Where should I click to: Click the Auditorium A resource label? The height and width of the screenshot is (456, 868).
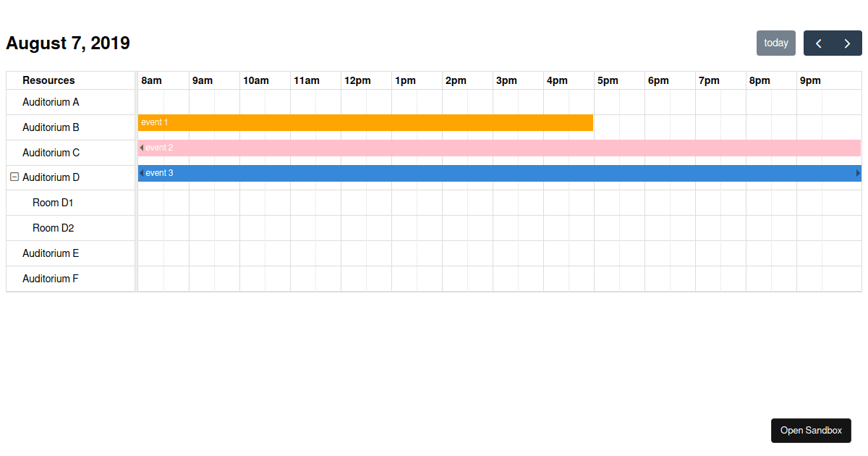(50, 101)
